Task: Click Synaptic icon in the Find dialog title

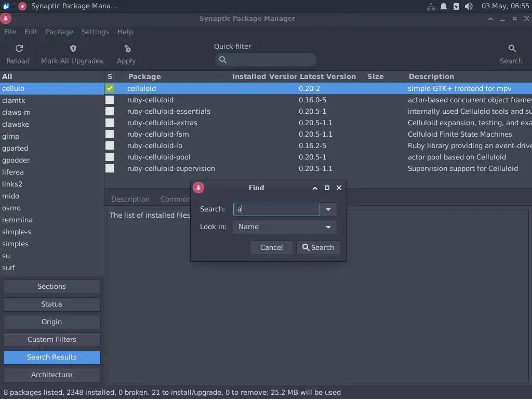Action: [198, 188]
